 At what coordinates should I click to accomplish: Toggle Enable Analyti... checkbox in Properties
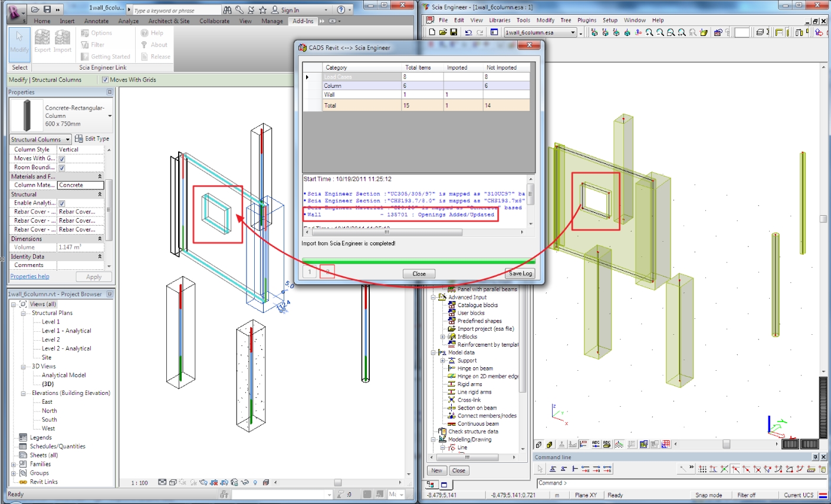pyautogui.click(x=61, y=203)
